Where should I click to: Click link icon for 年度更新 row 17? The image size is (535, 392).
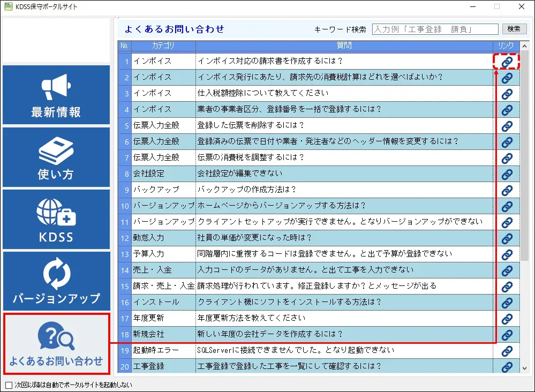coord(507,319)
